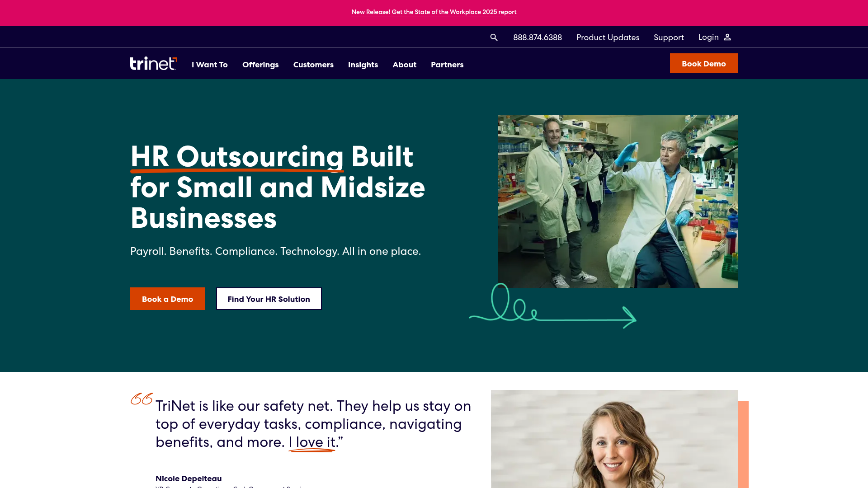Expand the Offerings navigation menu
Viewport: 868px width, 488px height.
260,64
